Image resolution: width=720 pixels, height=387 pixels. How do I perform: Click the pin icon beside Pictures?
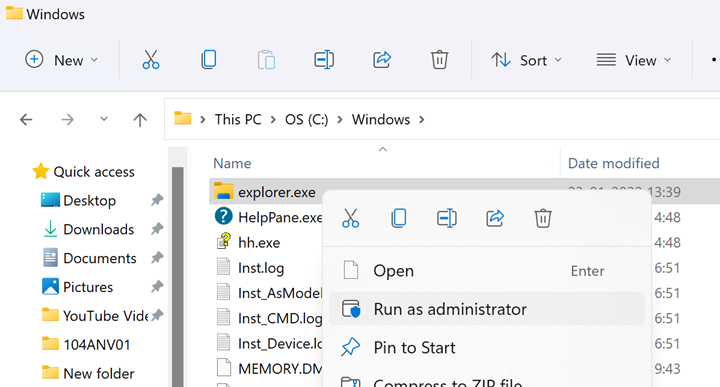click(x=157, y=287)
